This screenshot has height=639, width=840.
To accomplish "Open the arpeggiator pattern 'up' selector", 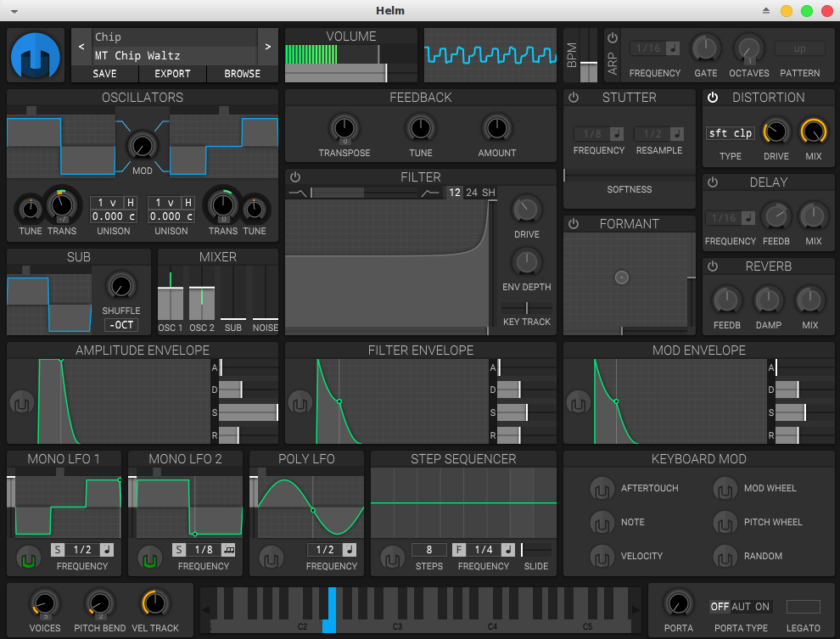I will click(x=800, y=48).
